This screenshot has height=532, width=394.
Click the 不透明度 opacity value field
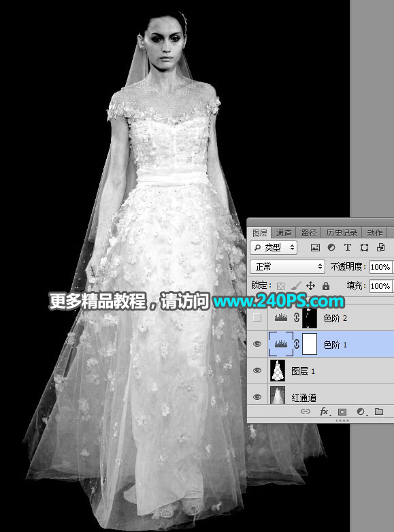point(381,267)
